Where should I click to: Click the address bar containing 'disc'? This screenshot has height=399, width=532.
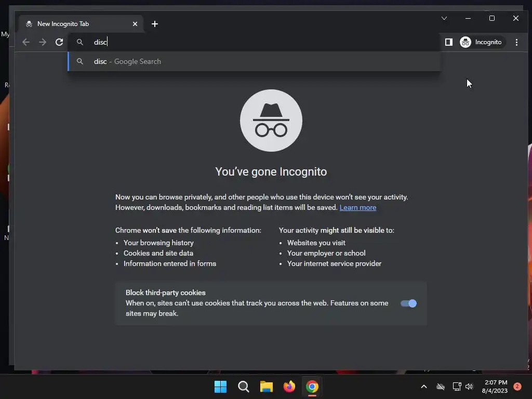click(x=254, y=42)
